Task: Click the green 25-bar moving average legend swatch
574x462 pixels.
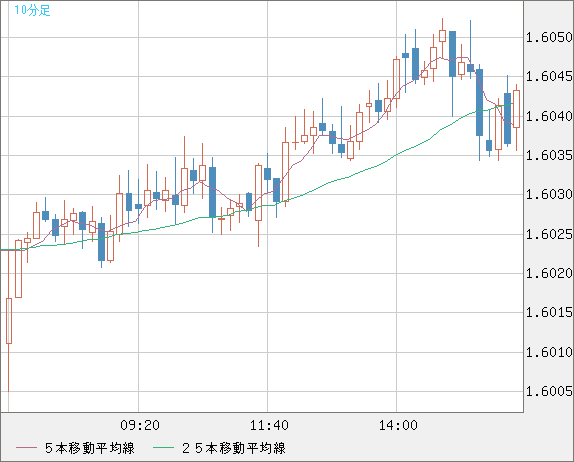Action: coord(163,448)
